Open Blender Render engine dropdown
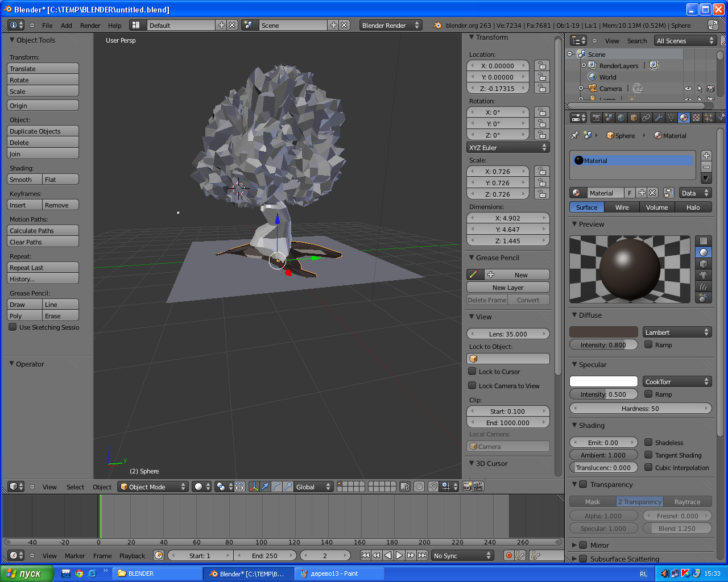Image resolution: width=728 pixels, height=582 pixels. point(391,25)
